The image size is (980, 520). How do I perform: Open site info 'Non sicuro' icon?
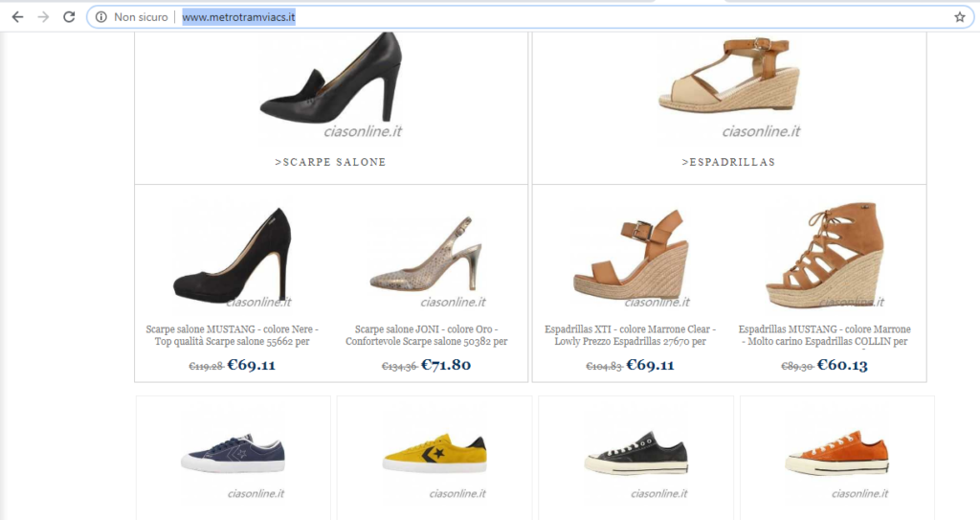pos(101,17)
